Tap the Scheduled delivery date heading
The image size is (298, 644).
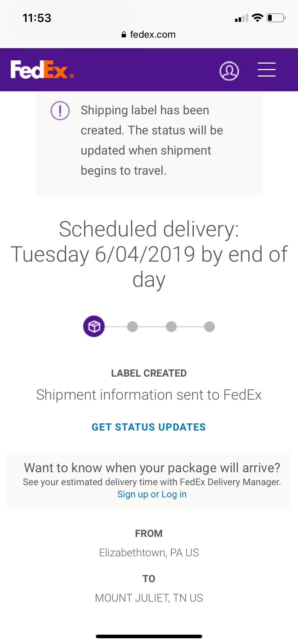149,254
